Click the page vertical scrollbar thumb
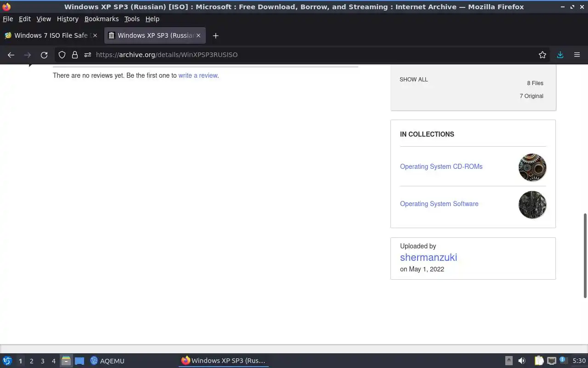The height and width of the screenshot is (368, 588). 585,255
